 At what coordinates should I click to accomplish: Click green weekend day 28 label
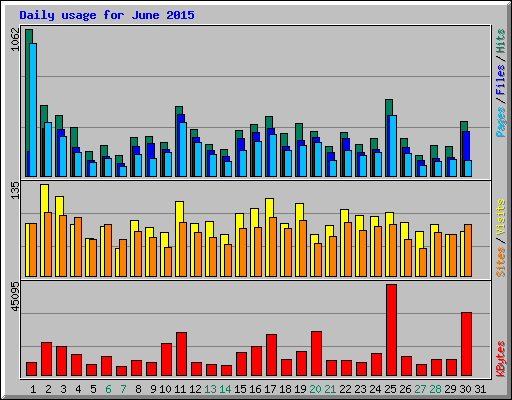(x=435, y=389)
